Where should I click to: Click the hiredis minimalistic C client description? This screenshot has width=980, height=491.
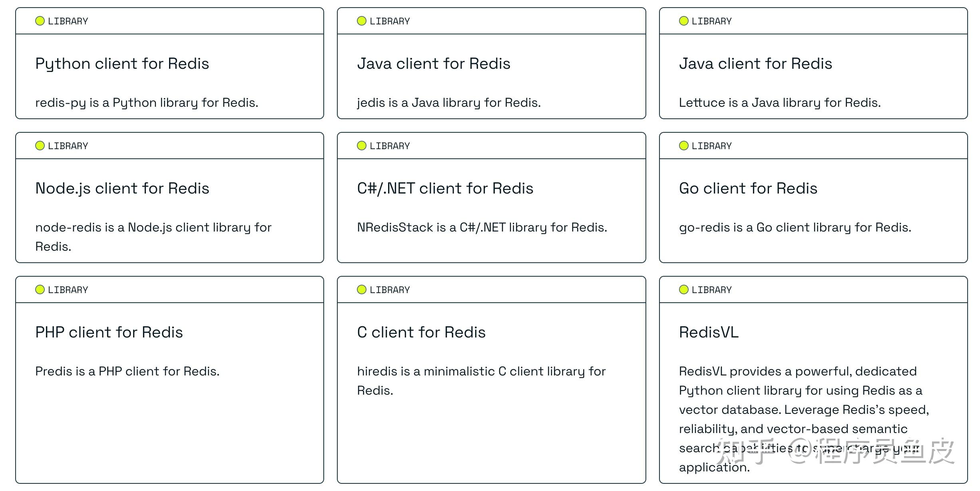click(x=481, y=381)
